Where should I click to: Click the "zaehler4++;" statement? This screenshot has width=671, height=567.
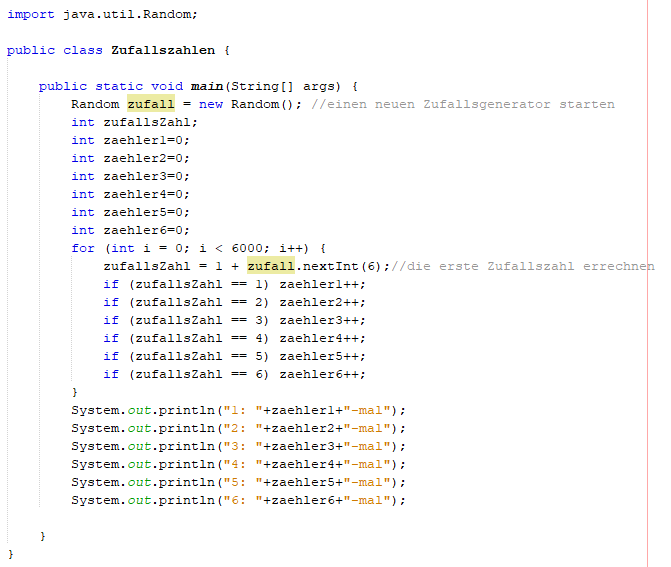323,338
